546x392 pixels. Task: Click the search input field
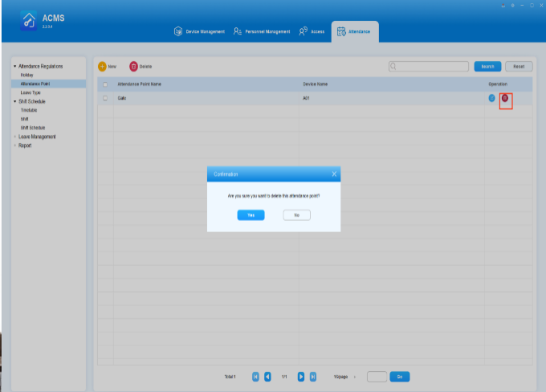[429, 66]
